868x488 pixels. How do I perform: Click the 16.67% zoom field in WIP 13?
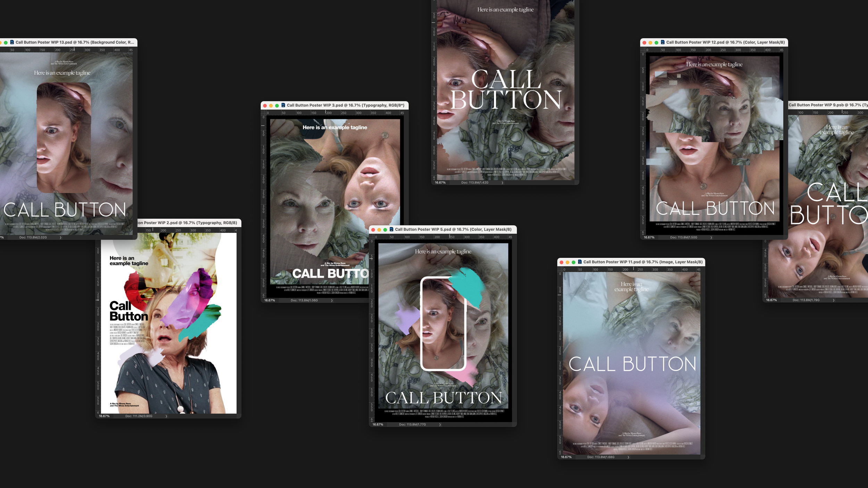click(x=3, y=237)
